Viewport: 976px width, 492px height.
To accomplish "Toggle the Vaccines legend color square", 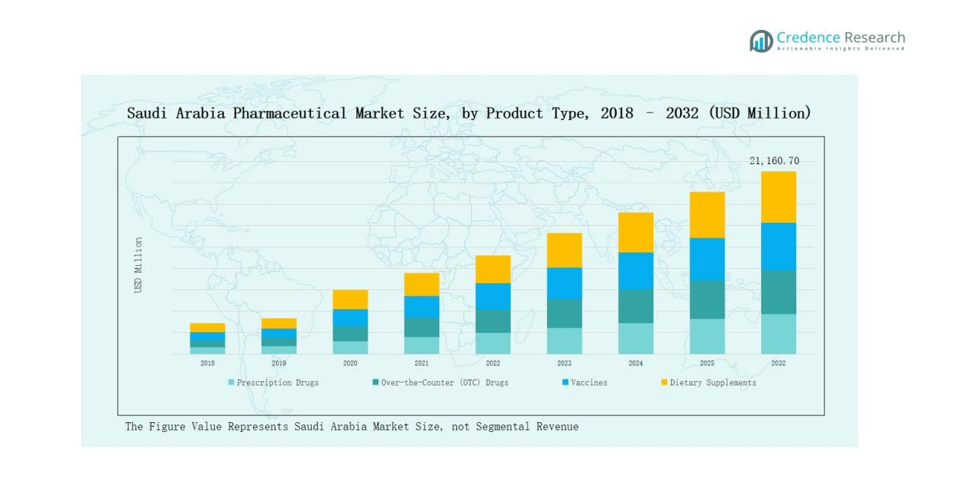I will (565, 383).
